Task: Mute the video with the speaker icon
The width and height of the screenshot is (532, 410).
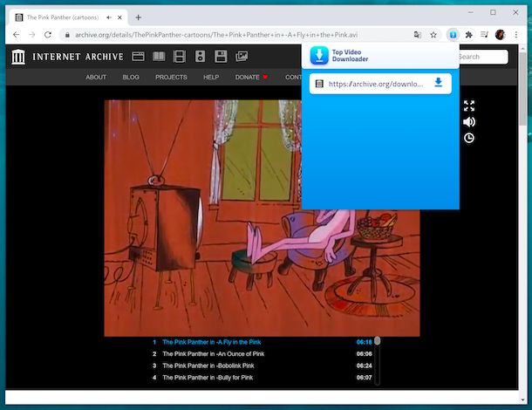Action: pos(469,122)
